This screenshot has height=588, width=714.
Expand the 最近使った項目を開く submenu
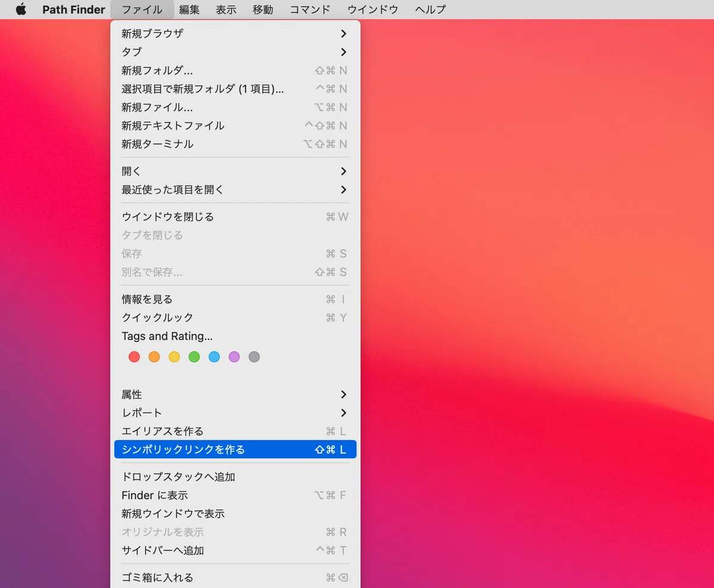[x=235, y=190]
